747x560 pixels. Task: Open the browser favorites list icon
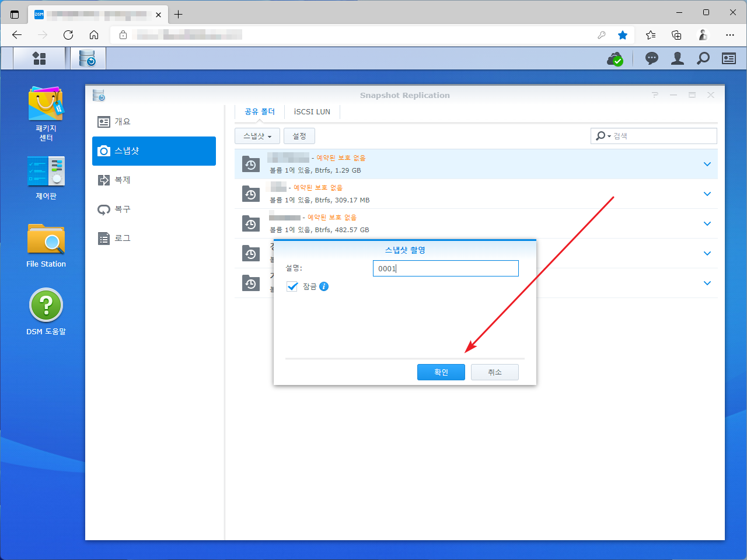[x=651, y=35]
